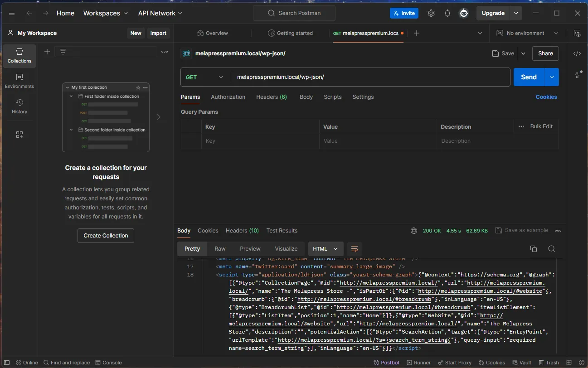Open Console in status bar
588x368 pixels.
108,363
